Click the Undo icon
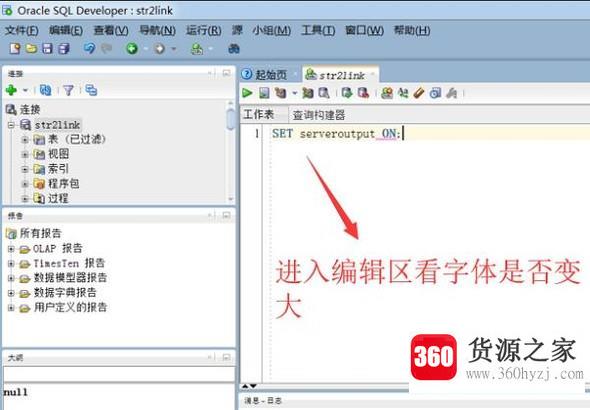This screenshot has height=410, width=590. [89, 49]
